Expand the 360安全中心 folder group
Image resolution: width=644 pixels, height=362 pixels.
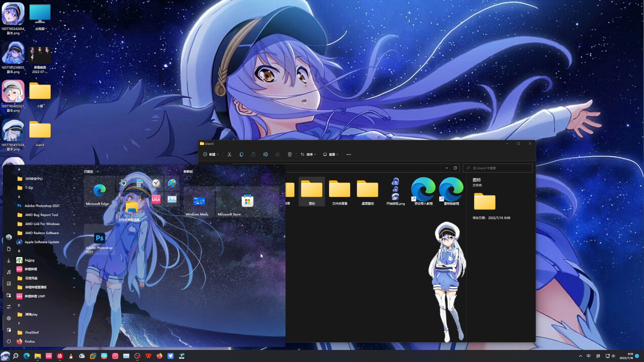pos(74,179)
